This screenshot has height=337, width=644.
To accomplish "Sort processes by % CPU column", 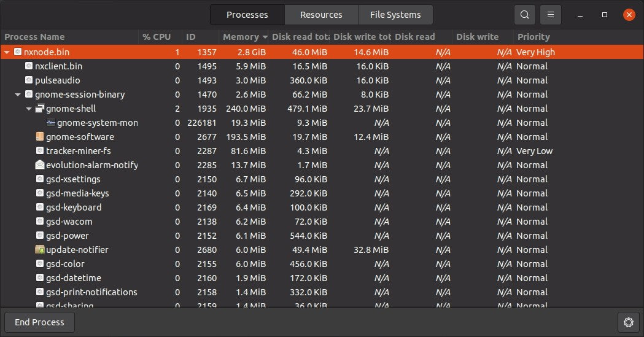I will pos(157,37).
